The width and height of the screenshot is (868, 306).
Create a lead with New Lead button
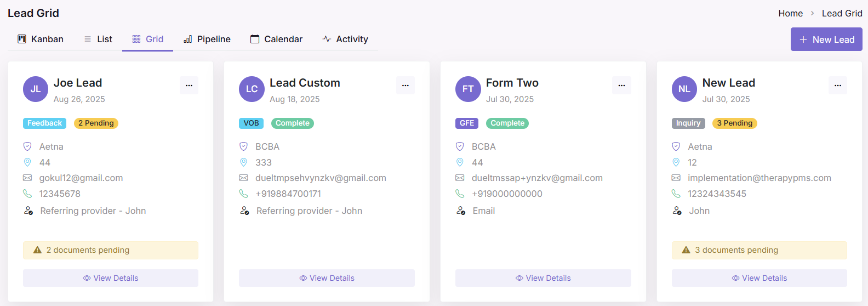pyautogui.click(x=826, y=39)
